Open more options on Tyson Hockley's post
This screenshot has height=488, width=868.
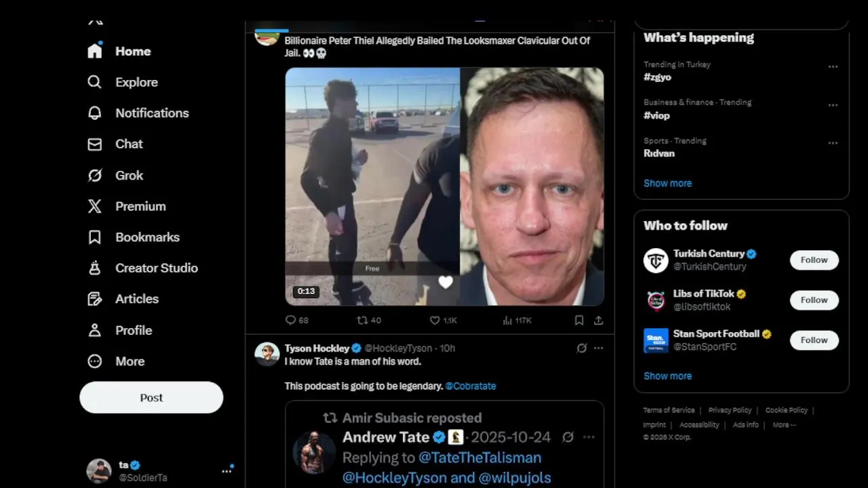point(598,348)
